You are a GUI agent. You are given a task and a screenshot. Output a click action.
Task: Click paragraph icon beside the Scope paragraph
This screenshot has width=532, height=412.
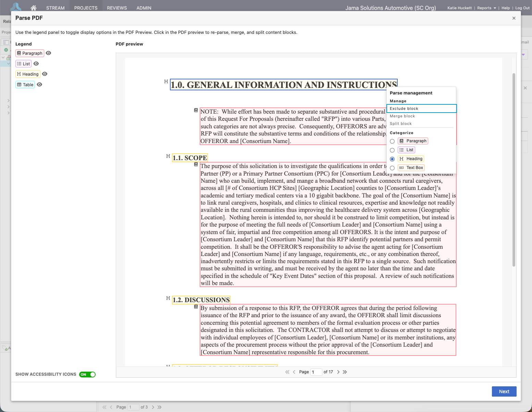196,164
